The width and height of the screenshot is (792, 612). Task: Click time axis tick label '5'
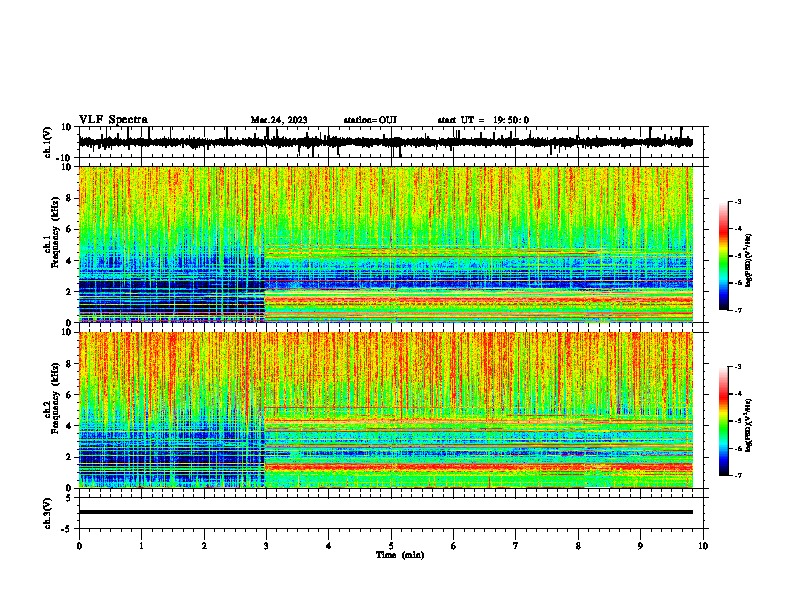391,546
